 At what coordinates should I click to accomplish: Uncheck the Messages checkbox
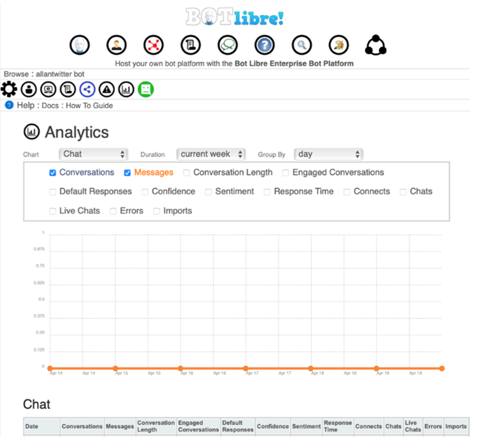point(127,173)
